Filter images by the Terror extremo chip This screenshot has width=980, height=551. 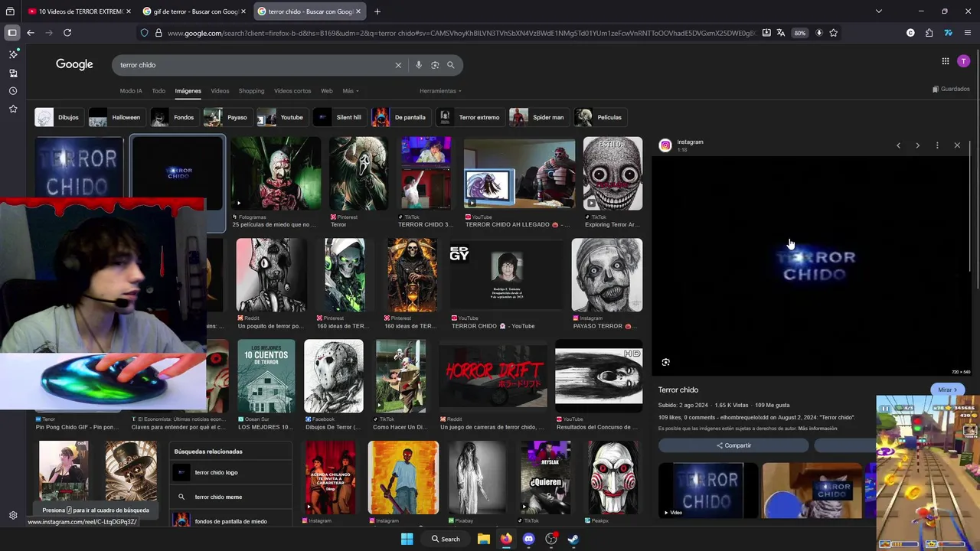pos(469,117)
